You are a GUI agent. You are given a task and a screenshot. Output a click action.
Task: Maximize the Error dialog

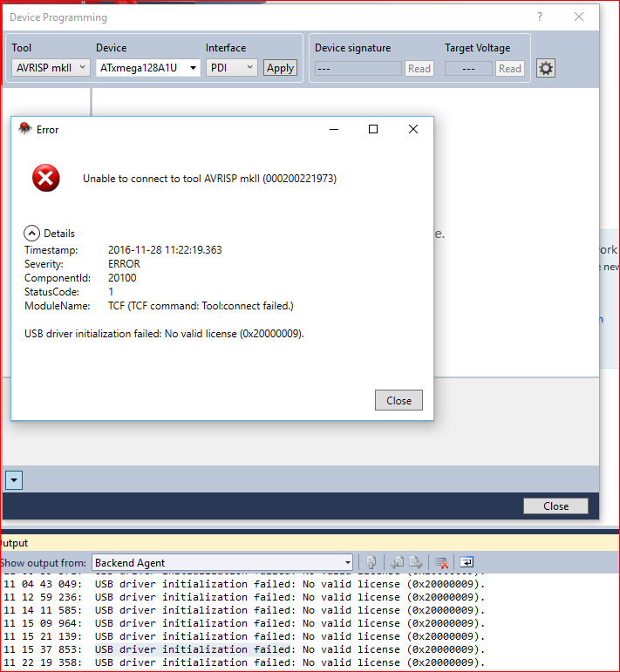pos(373,129)
